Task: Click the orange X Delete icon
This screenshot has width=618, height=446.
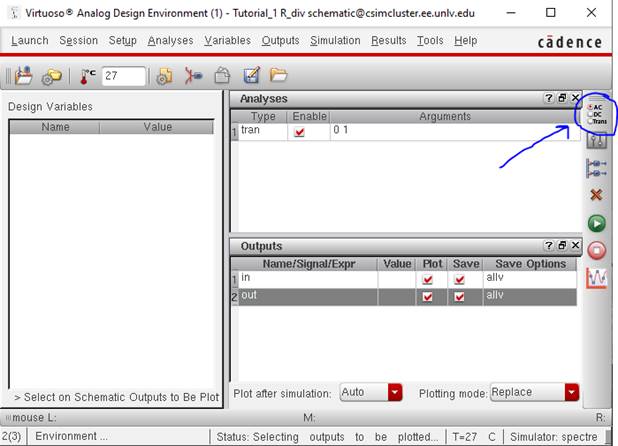Action: [596, 195]
